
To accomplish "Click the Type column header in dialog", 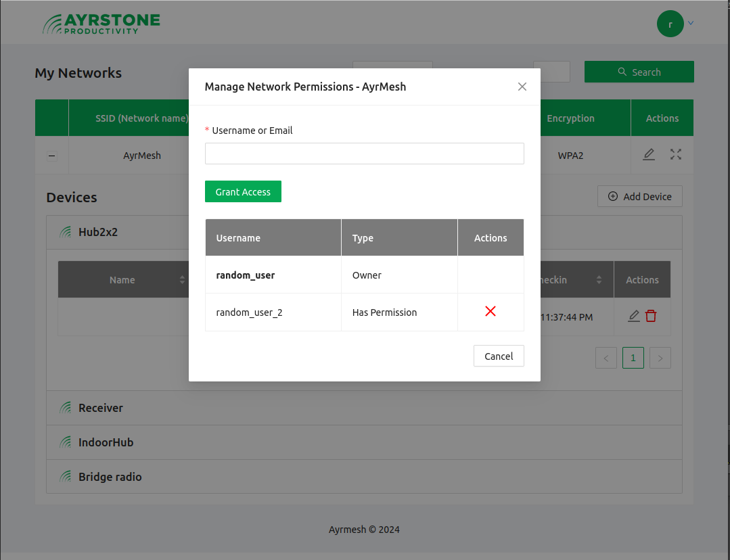I will (399, 237).
